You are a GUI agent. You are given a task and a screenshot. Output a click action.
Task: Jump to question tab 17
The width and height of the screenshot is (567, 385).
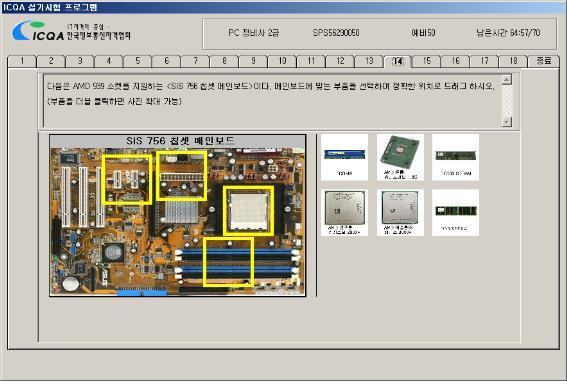click(485, 61)
